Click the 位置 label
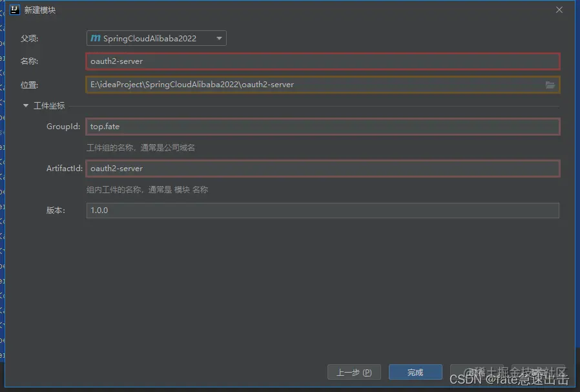This screenshot has width=580, height=392. click(29, 85)
